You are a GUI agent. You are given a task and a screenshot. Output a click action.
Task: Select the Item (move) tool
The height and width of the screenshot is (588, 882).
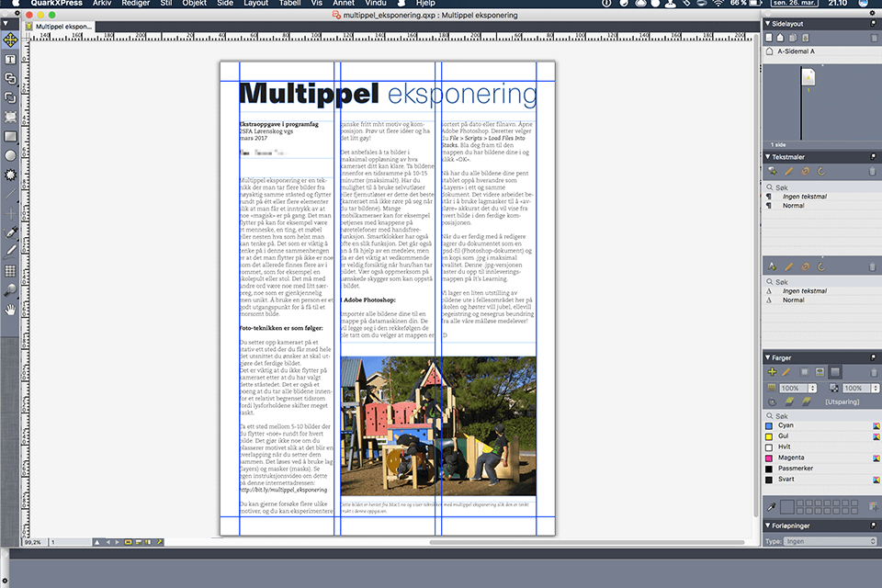(x=10, y=40)
